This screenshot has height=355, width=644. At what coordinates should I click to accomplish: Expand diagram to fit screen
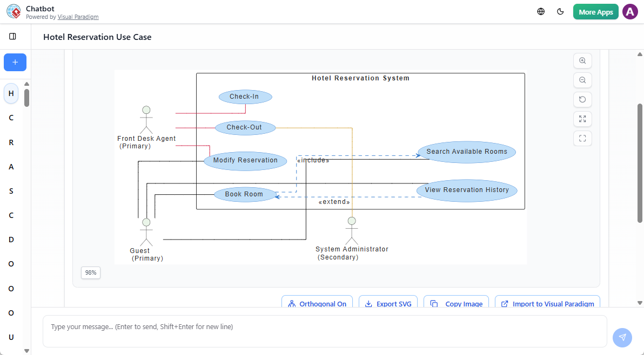point(582,119)
